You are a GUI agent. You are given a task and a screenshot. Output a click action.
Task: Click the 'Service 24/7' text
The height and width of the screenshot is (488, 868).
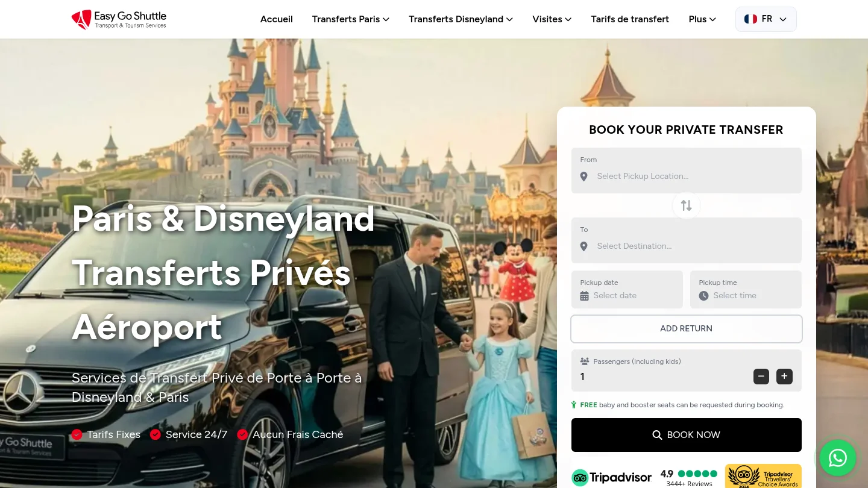coord(197,434)
